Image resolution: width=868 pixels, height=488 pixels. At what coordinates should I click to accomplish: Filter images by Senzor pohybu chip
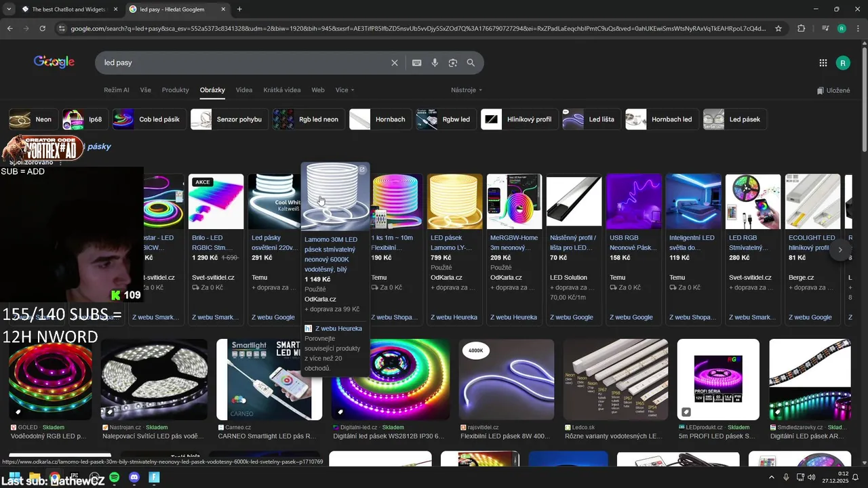click(x=229, y=119)
